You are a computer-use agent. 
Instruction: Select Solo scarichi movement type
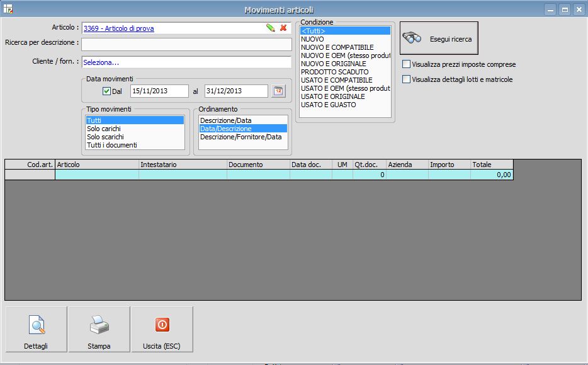(x=135, y=137)
